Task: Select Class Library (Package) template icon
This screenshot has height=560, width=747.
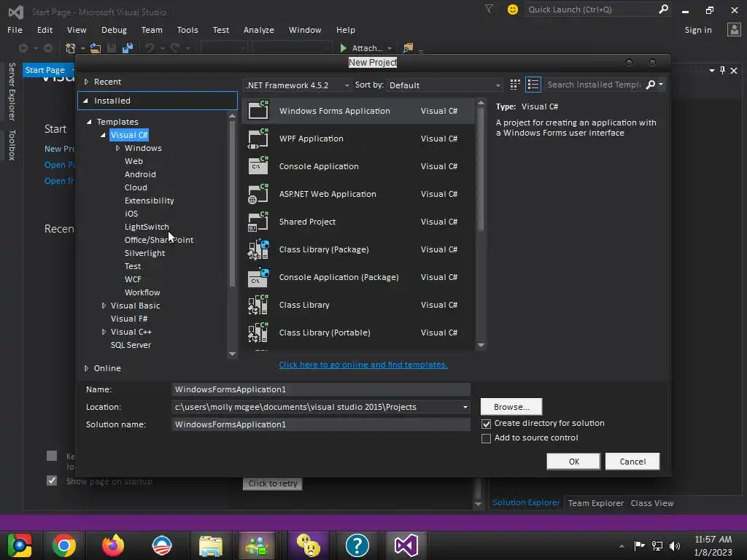Action: (258, 249)
